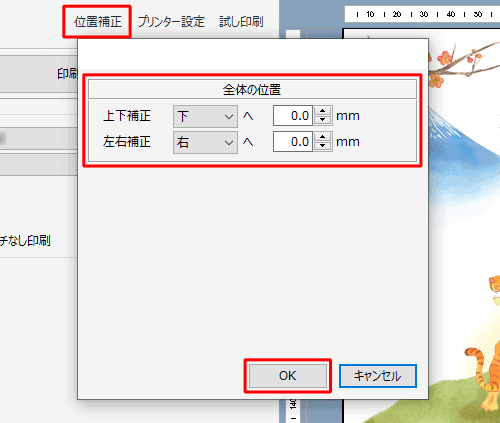500x423 pixels.
Task: Increase the 左右補正 value with up arrow
Action: (322, 137)
